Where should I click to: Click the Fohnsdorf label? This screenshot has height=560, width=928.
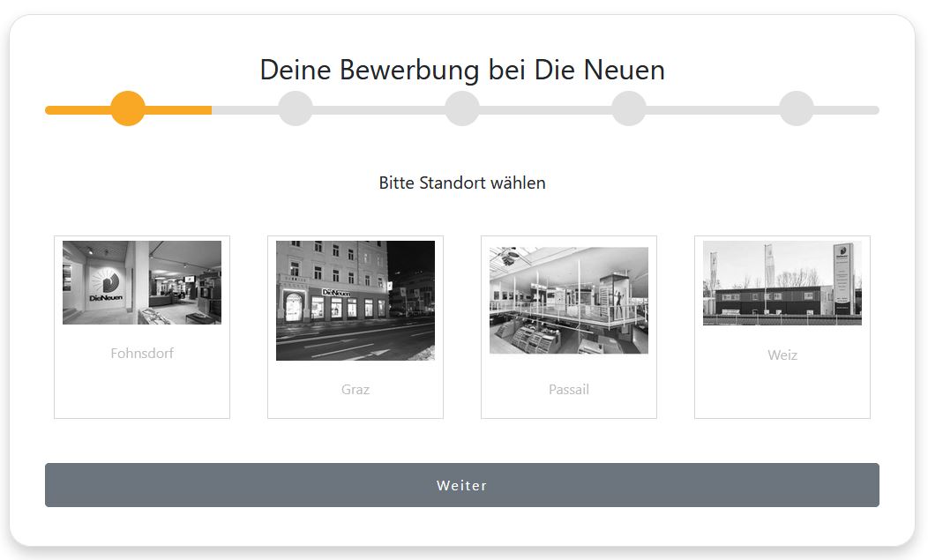142,353
